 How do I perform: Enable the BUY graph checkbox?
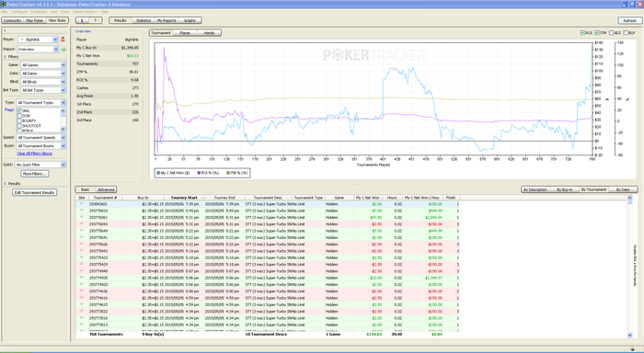626,33
